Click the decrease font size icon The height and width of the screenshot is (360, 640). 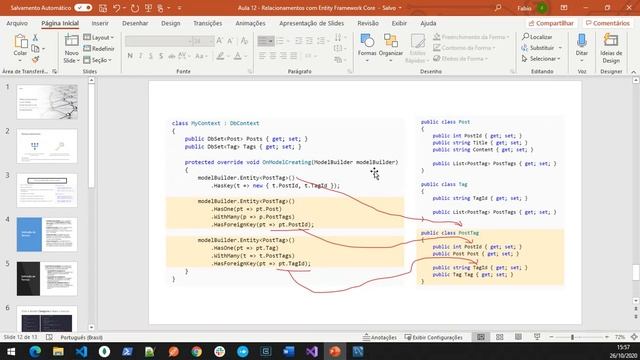click(x=230, y=40)
